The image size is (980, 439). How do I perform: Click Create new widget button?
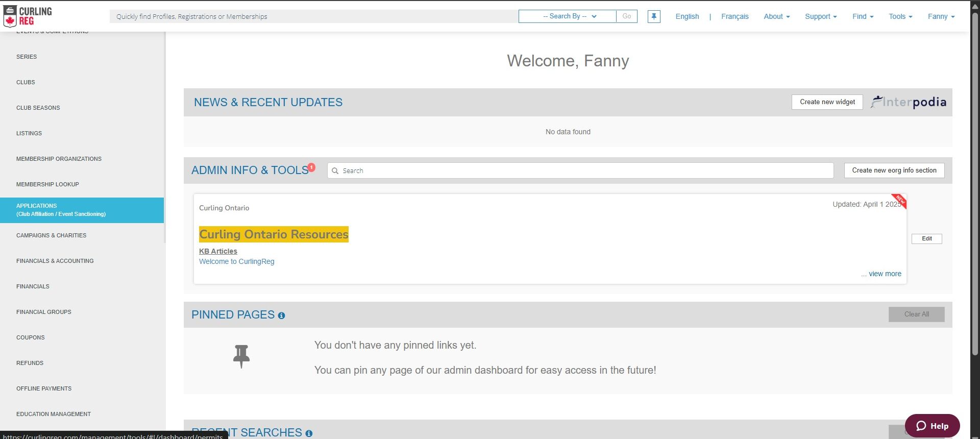pyautogui.click(x=827, y=102)
